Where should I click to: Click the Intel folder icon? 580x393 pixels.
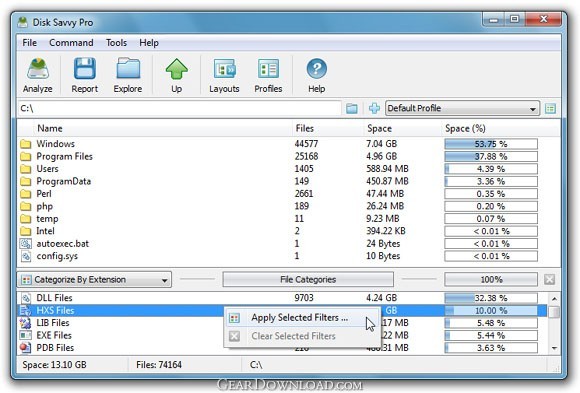(x=26, y=231)
